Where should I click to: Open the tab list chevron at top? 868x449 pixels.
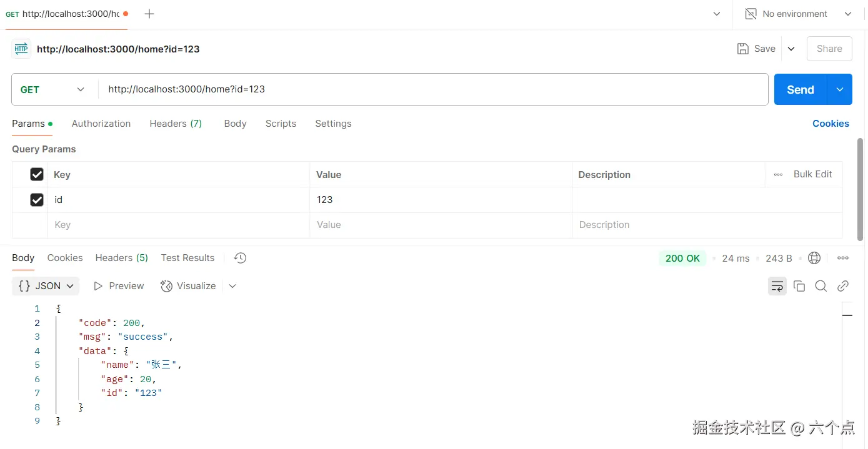(x=717, y=14)
